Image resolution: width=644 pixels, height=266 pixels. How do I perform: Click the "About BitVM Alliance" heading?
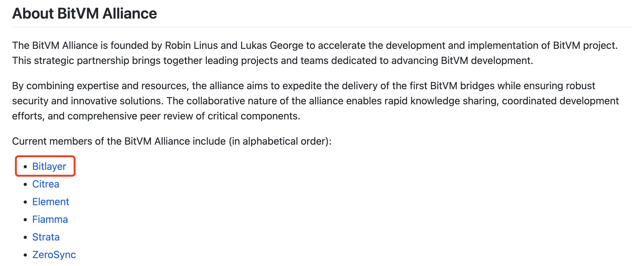(84, 14)
